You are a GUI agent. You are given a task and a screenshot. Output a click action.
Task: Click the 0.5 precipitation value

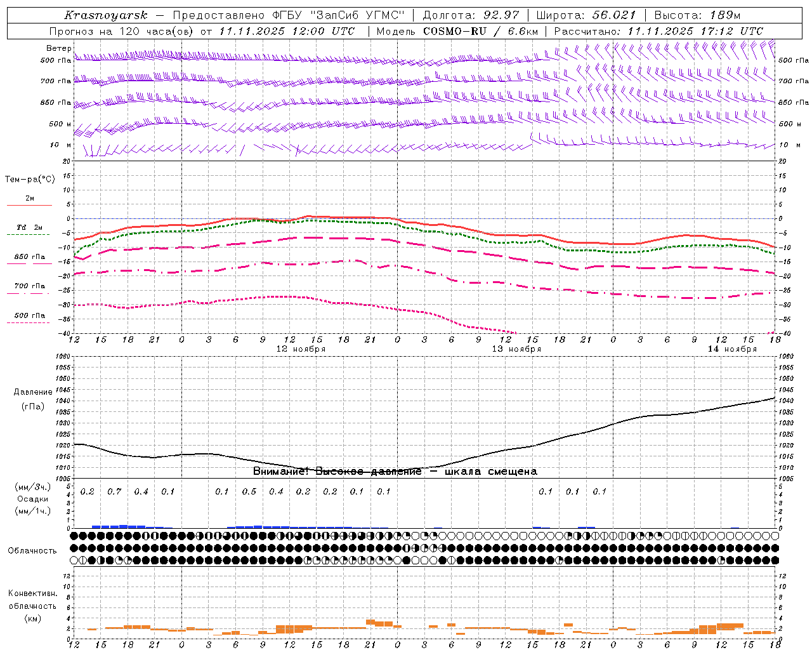pyautogui.click(x=249, y=492)
